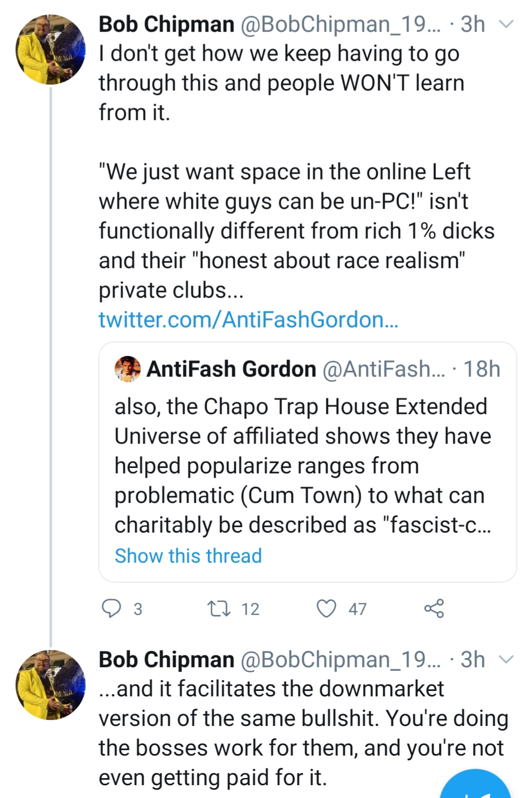Image resolution: width=532 pixels, height=798 pixels.
Task: Retweet the first Bob Chipman tweet
Action: coord(219,609)
